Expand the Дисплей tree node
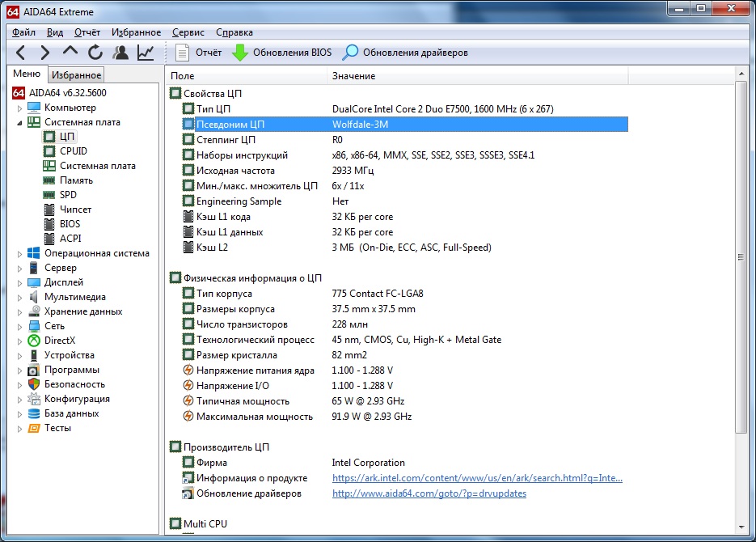 (x=19, y=282)
